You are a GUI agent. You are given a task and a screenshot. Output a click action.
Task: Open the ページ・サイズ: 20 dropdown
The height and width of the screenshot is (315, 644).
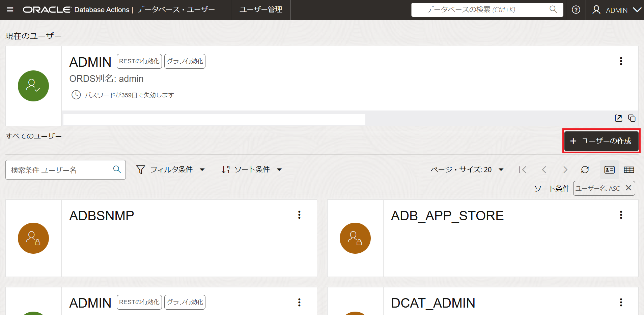pyautogui.click(x=468, y=169)
